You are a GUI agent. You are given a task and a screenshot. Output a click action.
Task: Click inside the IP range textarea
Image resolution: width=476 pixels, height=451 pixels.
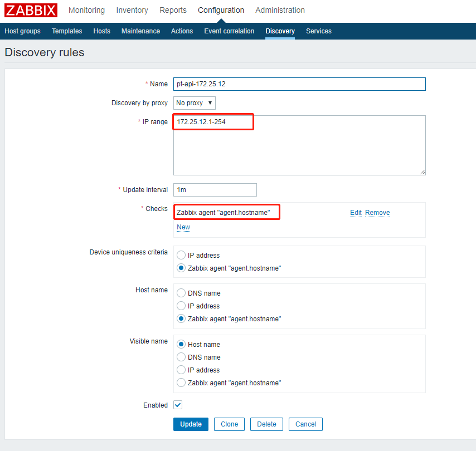[299, 145]
